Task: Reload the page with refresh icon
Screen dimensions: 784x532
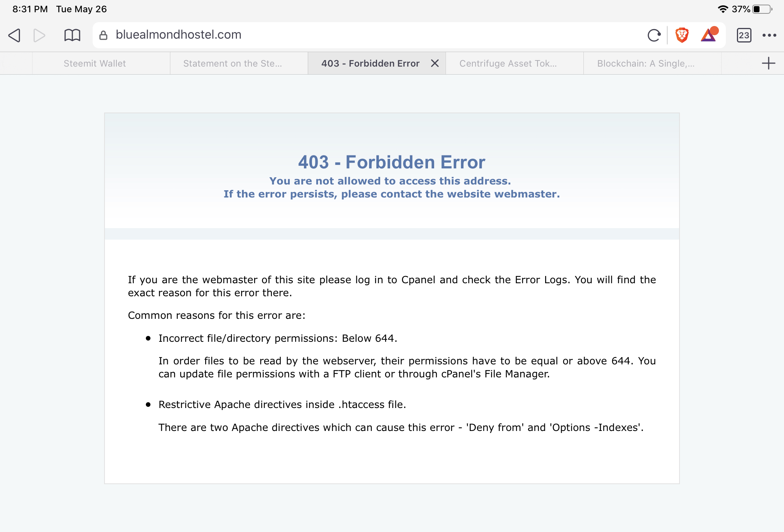Action: pyautogui.click(x=654, y=35)
